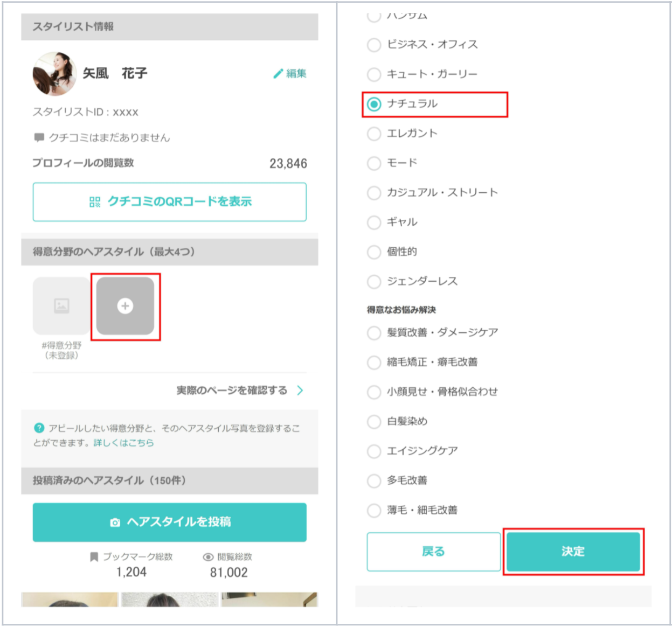The image size is (672, 627).
Task: Open 実際のページを確認する chevron
Action: pyautogui.click(x=300, y=391)
